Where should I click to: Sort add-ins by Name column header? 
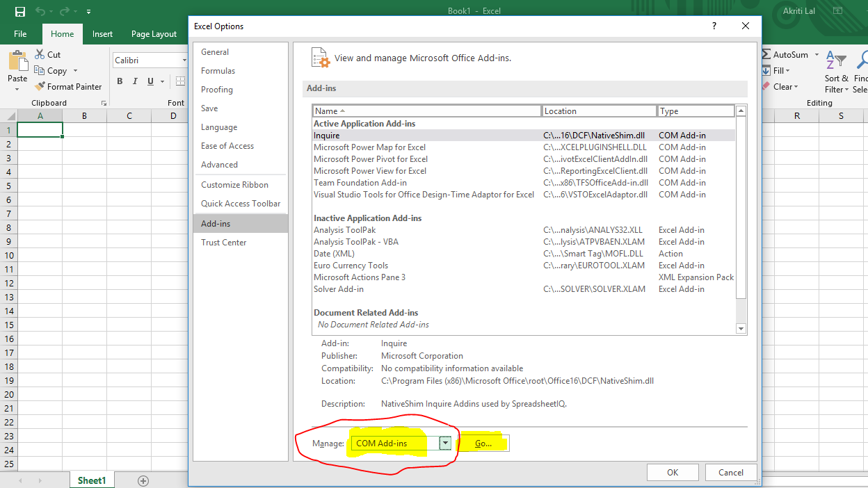pos(427,111)
